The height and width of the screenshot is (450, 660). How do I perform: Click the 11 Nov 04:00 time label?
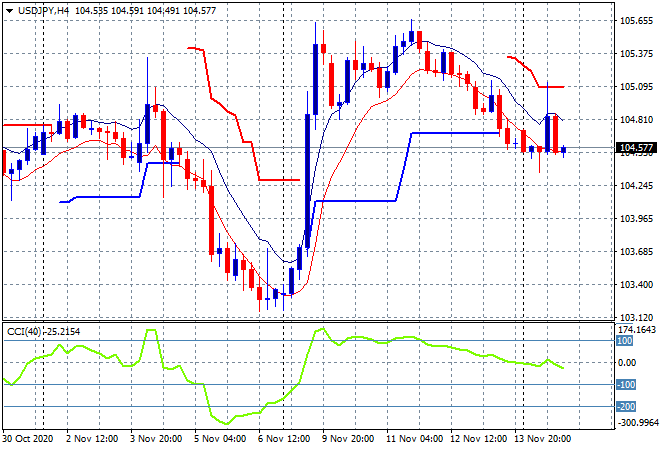[x=417, y=439]
